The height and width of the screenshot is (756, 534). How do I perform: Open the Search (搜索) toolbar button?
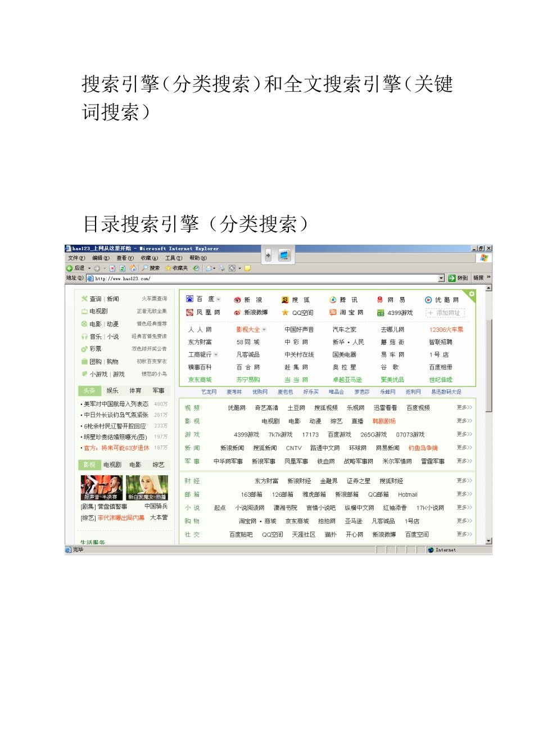point(151,268)
